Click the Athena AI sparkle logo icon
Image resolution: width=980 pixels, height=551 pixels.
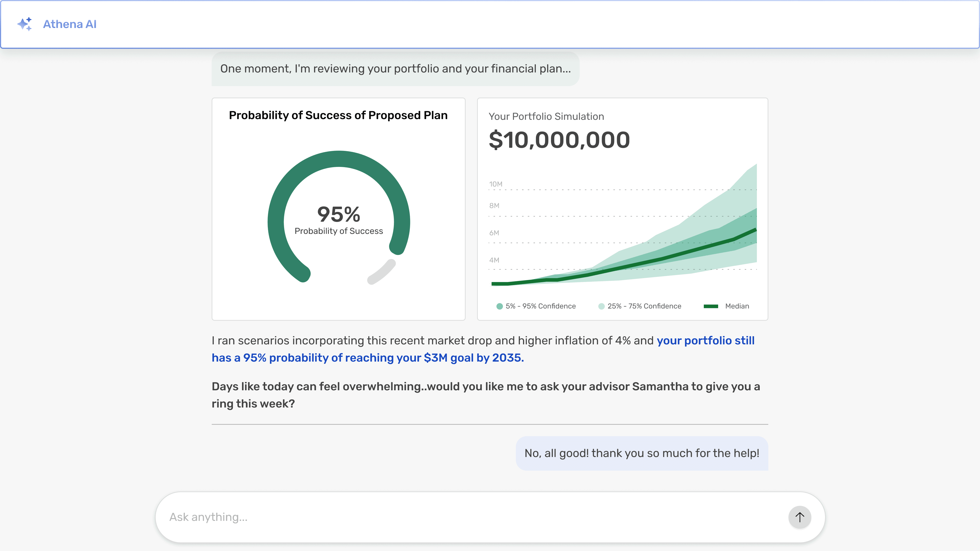point(25,24)
